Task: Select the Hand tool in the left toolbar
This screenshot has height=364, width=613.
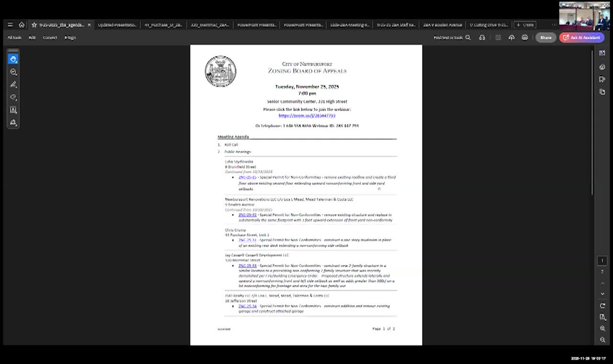Action: 13,58
